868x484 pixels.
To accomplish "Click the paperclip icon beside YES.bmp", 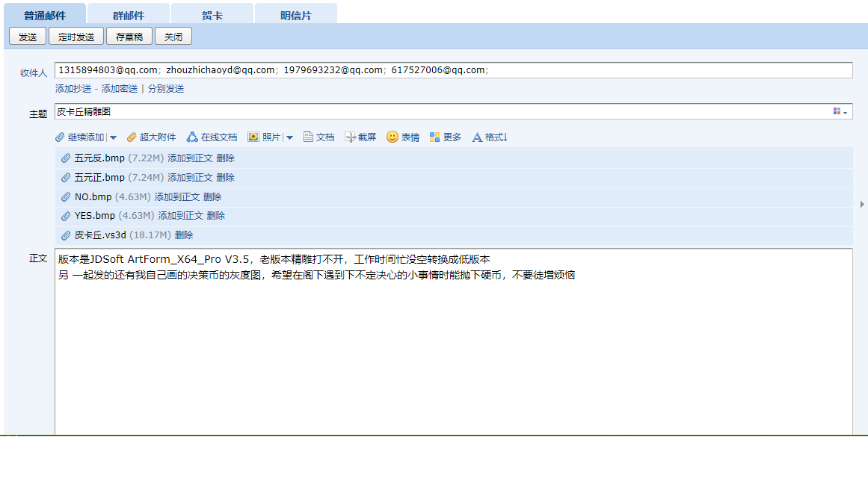I will [65, 216].
